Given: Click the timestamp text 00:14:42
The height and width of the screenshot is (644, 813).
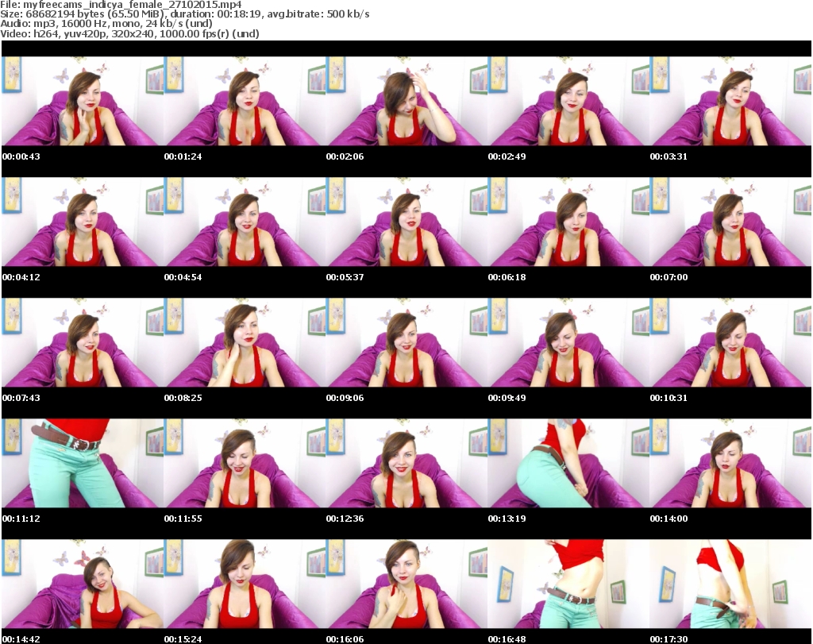Looking at the screenshot, I should [21, 639].
